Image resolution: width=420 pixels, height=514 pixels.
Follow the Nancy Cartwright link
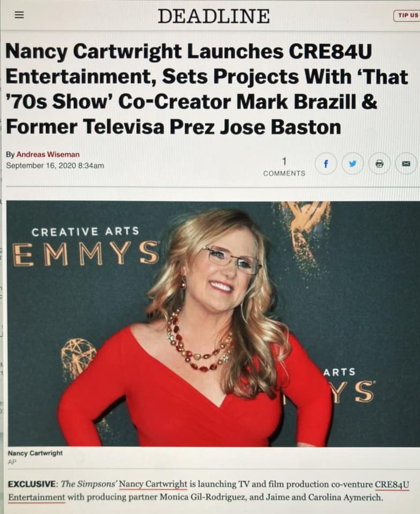(x=153, y=484)
